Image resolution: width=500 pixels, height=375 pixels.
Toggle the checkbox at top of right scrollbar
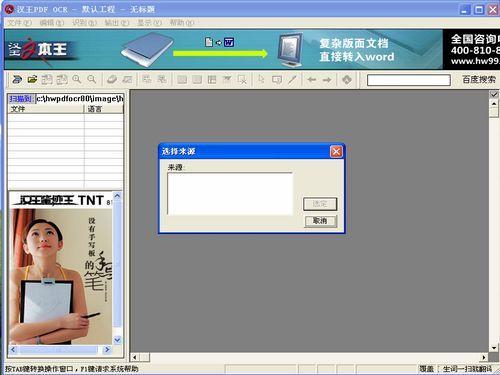click(x=494, y=95)
